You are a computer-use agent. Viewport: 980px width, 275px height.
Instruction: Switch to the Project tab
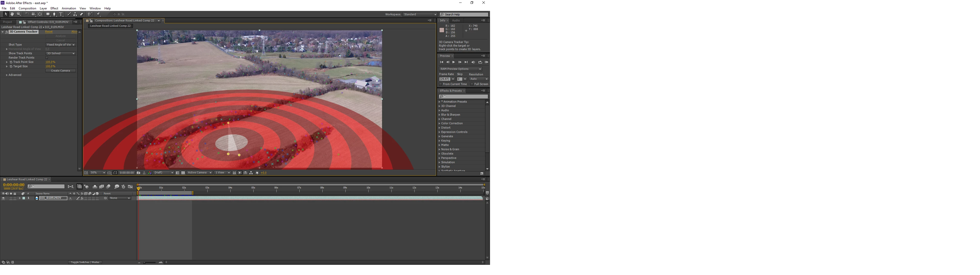tap(8, 22)
